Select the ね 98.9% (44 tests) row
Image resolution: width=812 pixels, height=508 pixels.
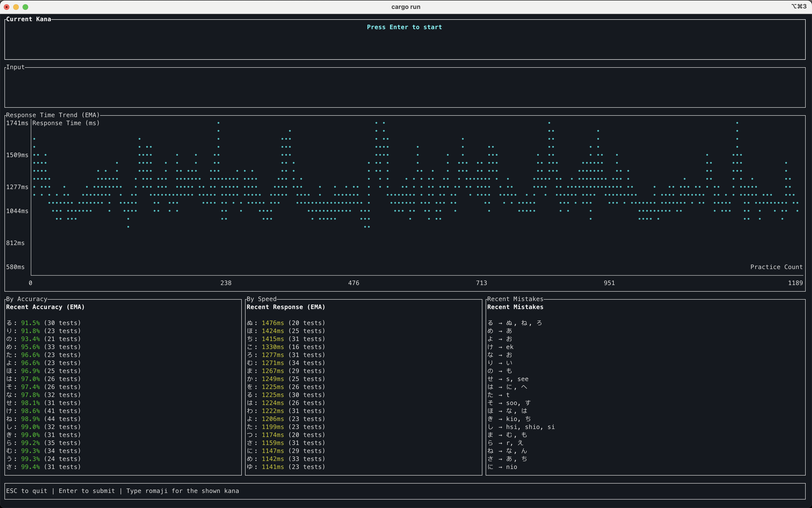click(44, 419)
